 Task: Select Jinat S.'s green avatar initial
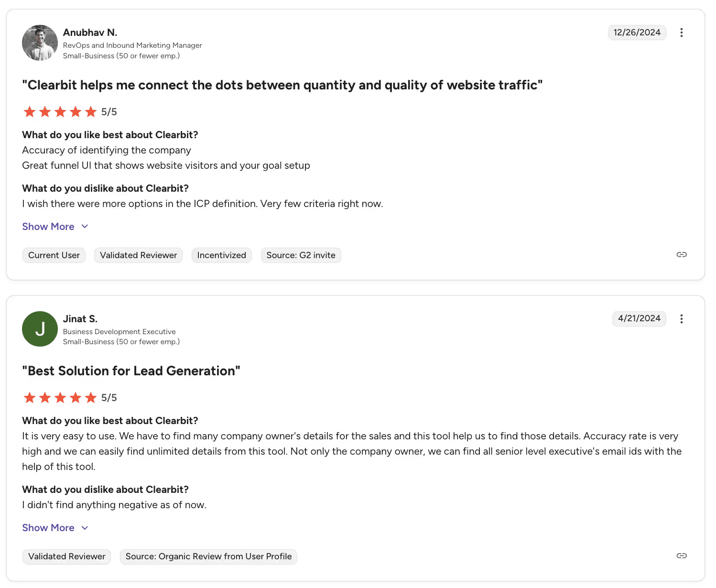40,329
